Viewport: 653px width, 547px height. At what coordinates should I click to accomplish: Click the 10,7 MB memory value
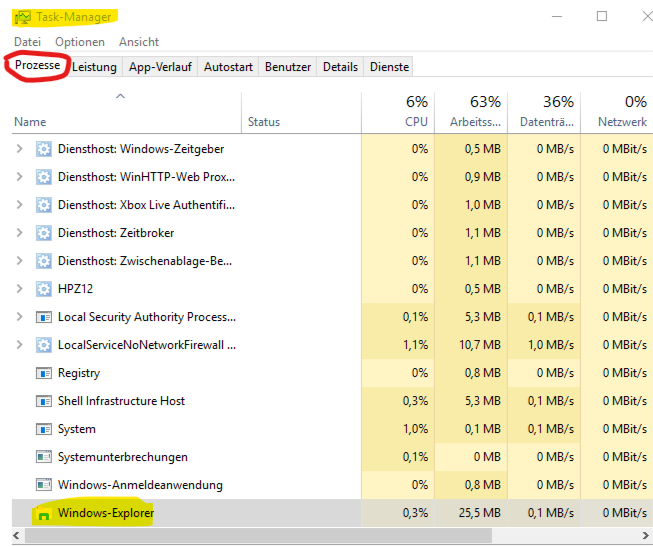pyautogui.click(x=479, y=345)
